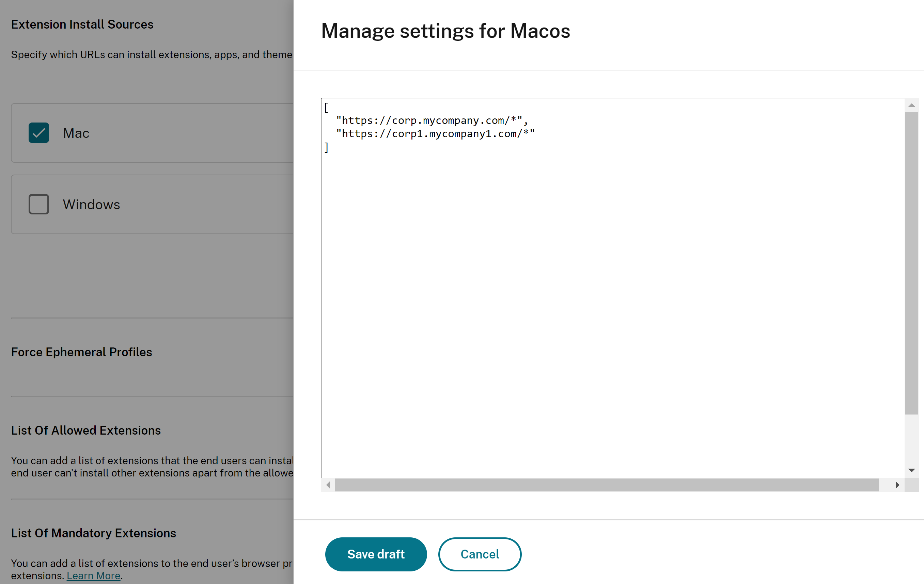
Task: Click scroll left arrow below editor
Action: pyautogui.click(x=328, y=485)
